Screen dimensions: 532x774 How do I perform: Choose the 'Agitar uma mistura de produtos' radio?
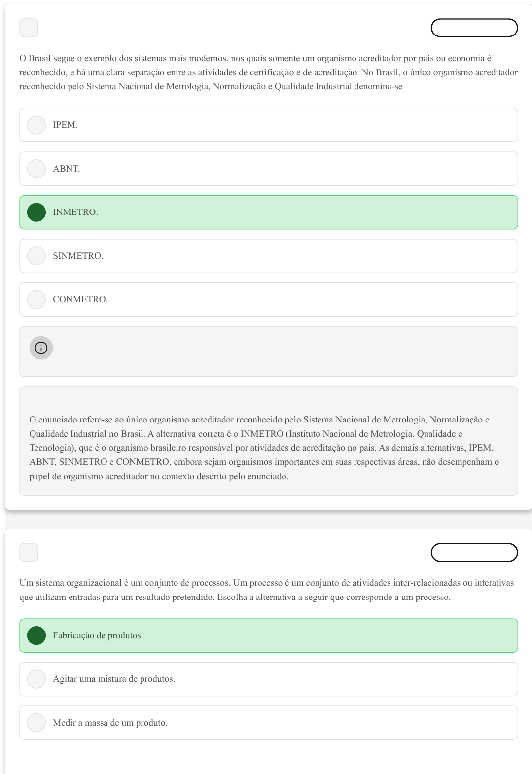tap(36, 679)
